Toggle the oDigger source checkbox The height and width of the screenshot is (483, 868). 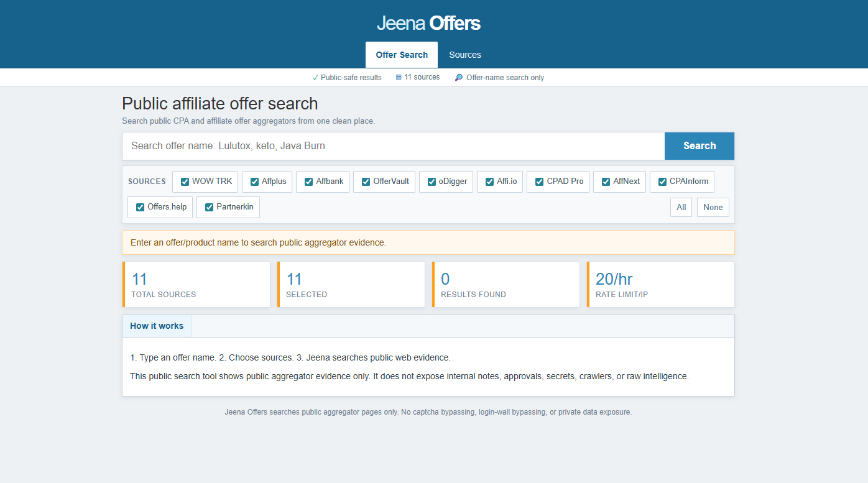tap(432, 182)
